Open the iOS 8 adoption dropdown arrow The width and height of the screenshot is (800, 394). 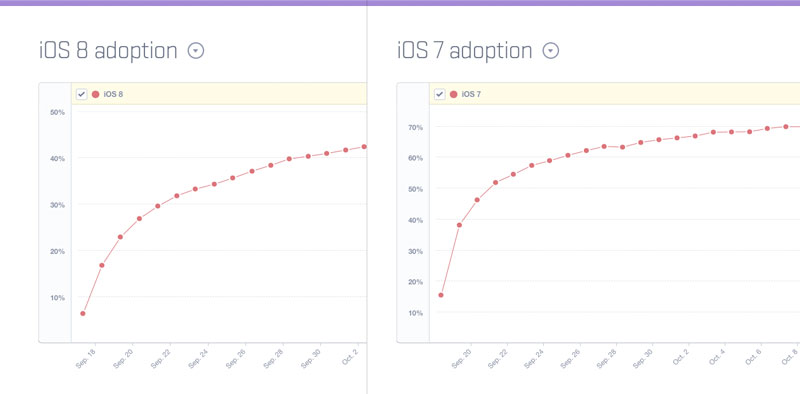[x=196, y=51]
